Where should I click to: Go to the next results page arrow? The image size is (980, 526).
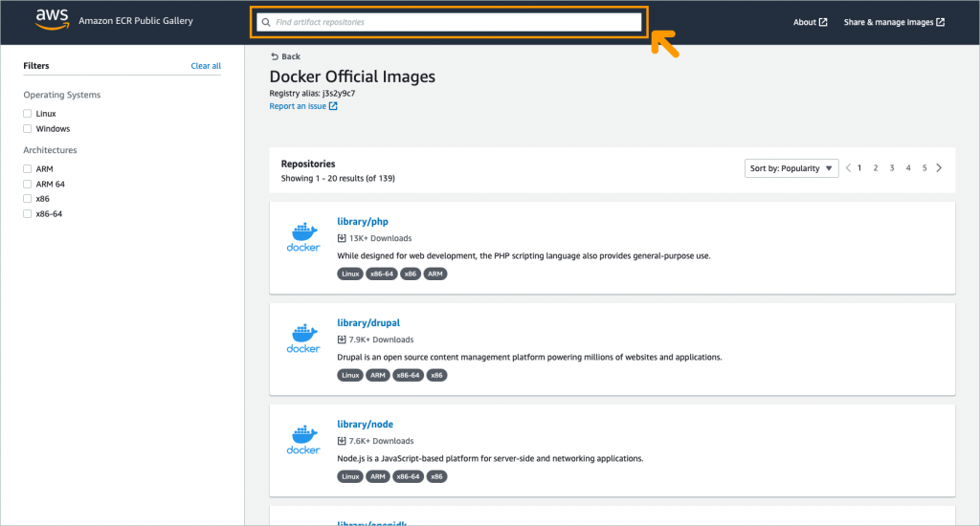click(x=939, y=168)
